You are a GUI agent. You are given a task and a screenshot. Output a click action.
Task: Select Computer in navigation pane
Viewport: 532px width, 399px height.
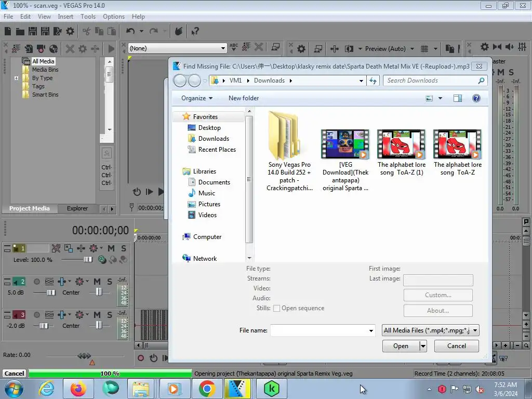pyautogui.click(x=207, y=237)
